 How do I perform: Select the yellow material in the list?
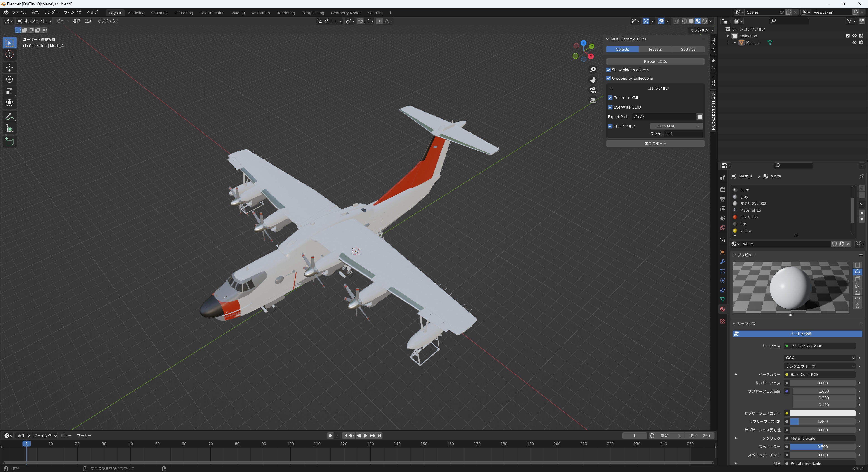click(x=792, y=231)
